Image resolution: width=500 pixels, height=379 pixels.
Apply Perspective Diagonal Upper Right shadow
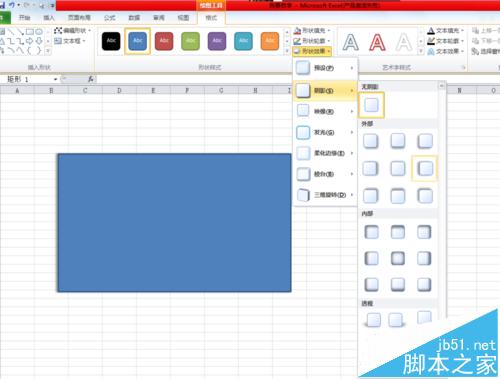397,320
